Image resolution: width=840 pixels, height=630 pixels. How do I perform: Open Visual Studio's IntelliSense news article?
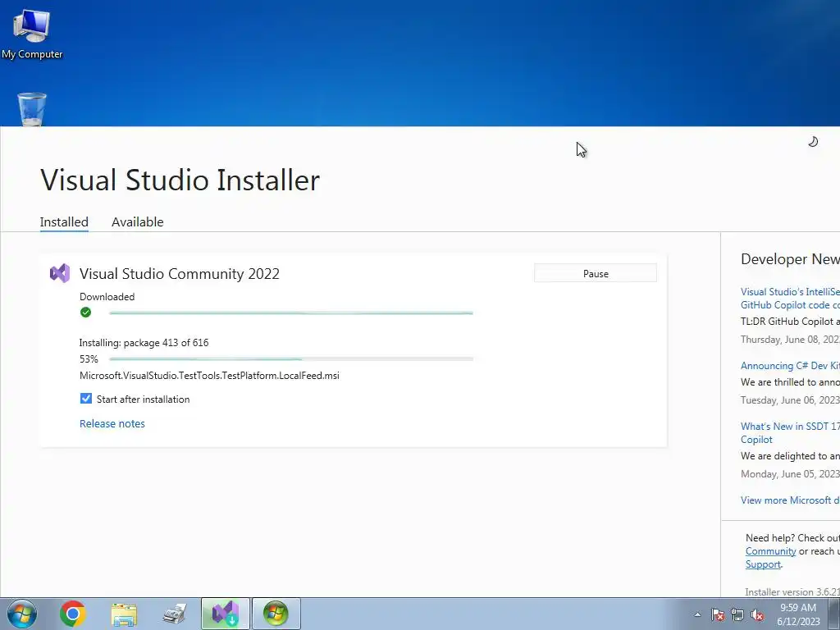(790, 299)
